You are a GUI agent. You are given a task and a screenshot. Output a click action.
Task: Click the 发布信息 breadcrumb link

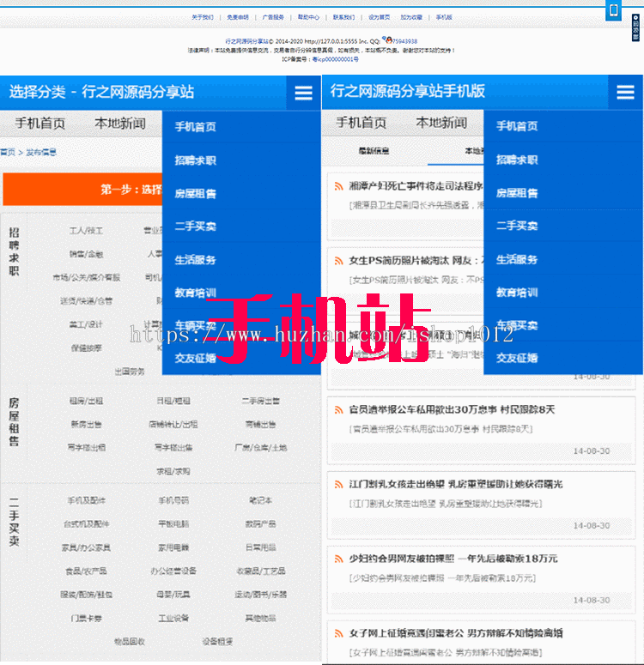click(41, 152)
